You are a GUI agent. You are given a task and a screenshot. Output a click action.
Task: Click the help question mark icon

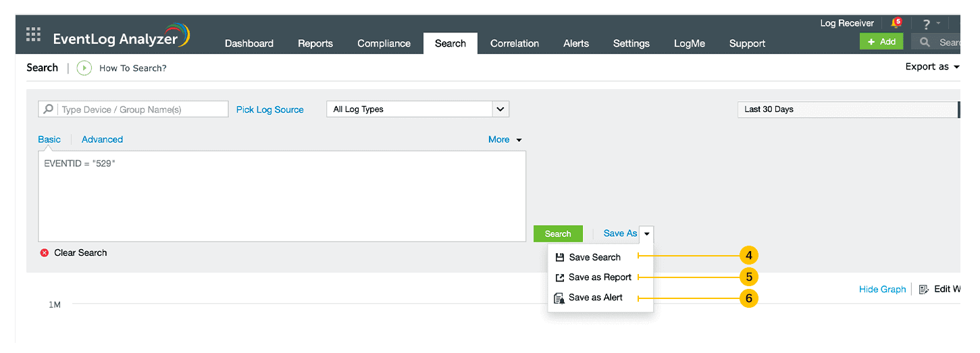(927, 24)
